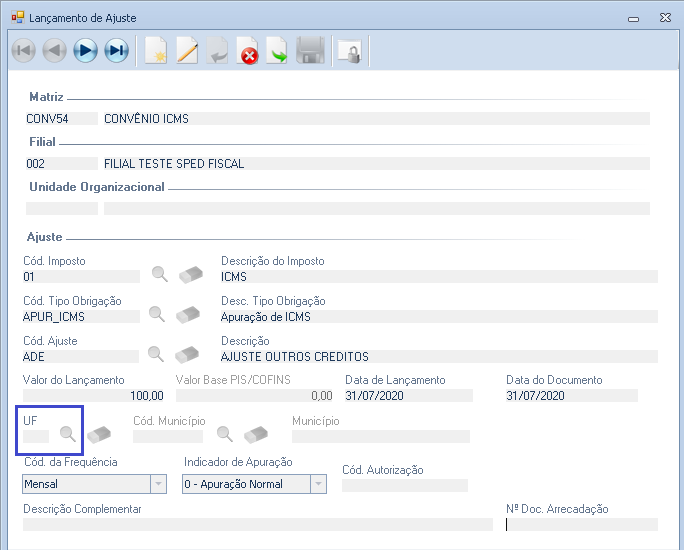Go to the first record
The width and height of the screenshot is (684, 550).
24,51
